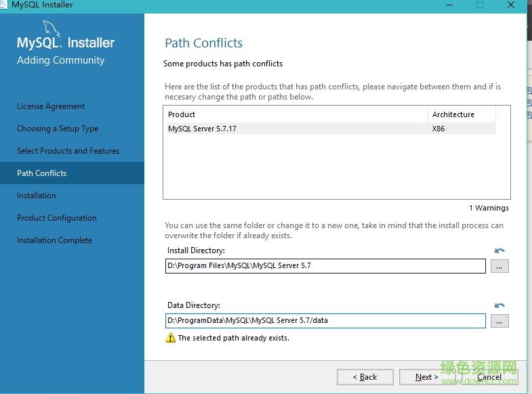Browse for Install Directory folder

(499, 266)
